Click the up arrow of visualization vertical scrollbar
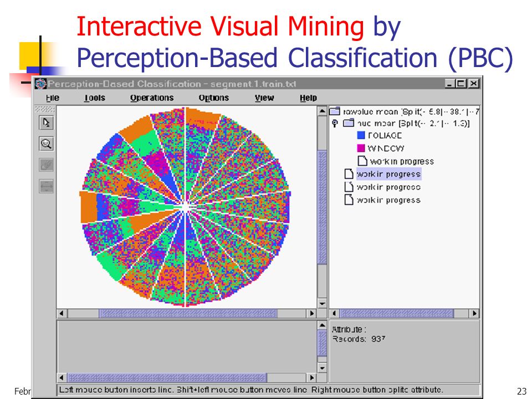This screenshot has height=399, width=532. pyautogui.click(x=322, y=111)
